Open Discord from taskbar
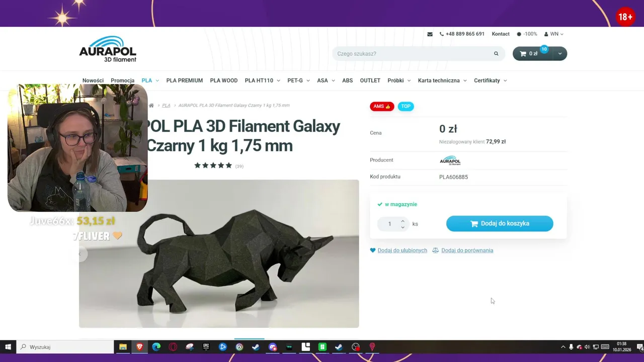Screen dimensions: 644x362 (x=273, y=347)
